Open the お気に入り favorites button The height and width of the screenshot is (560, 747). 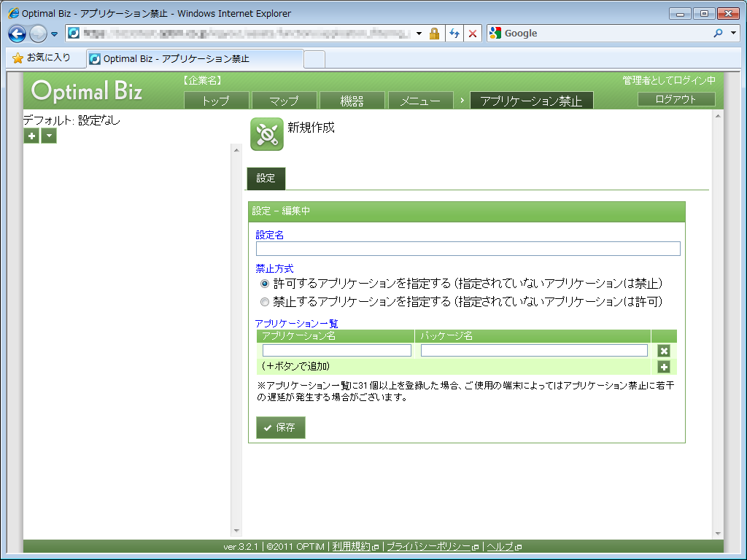click(x=42, y=58)
